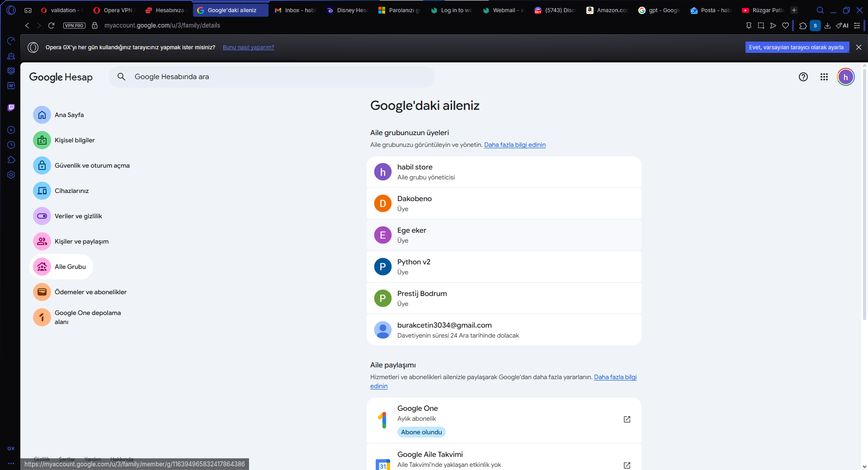Open the Google apps grid
The image size is (868, 470).
[x=824, y=77]
